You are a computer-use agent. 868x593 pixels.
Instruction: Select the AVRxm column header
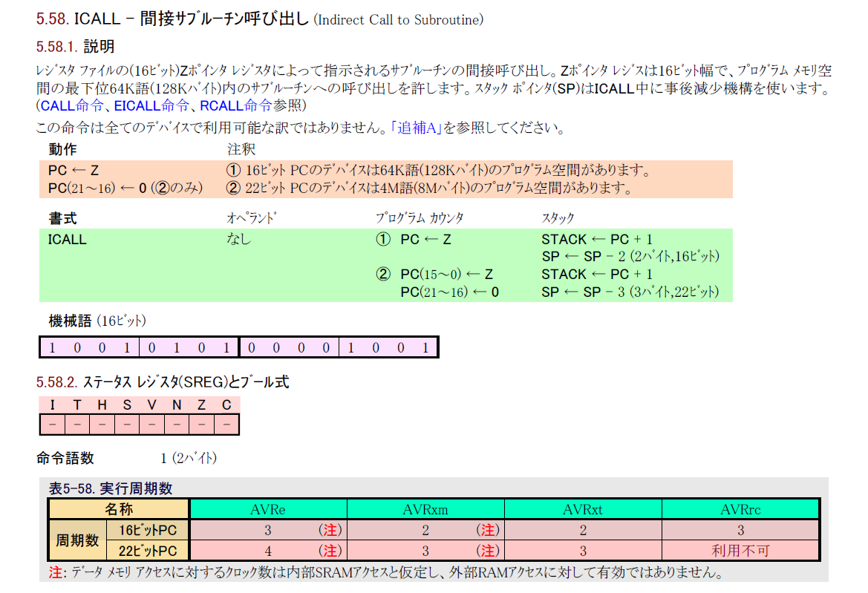[425, 510]
